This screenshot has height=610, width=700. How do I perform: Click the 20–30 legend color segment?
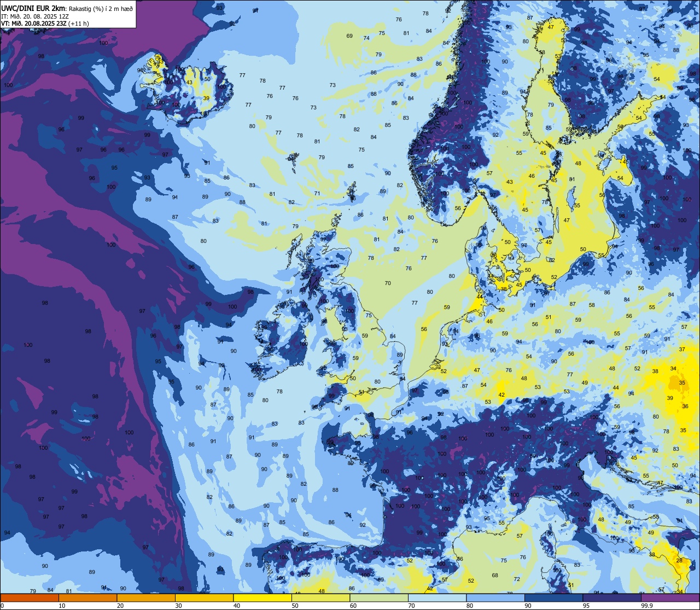click(x=146, y=597)
